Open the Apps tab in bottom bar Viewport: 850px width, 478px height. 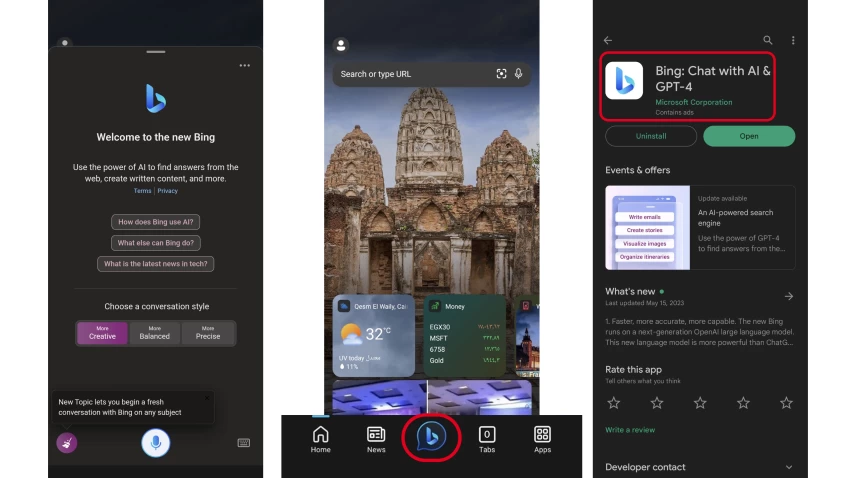click(x=542, y=439)
